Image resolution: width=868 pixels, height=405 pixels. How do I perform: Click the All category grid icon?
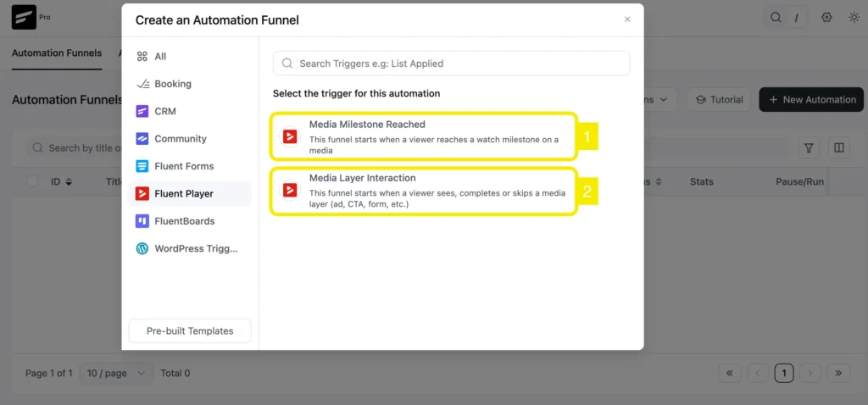[x=142, y=57]
